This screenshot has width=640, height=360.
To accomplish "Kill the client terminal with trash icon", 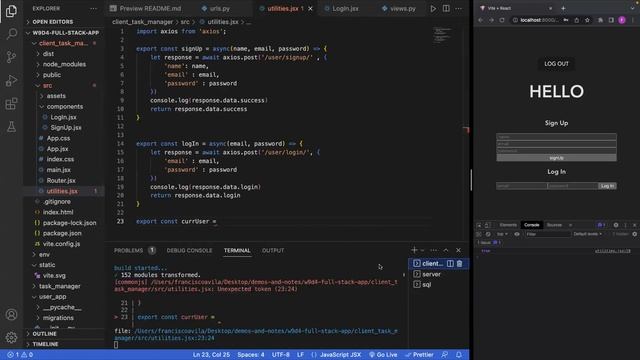I will pos(460,264).
